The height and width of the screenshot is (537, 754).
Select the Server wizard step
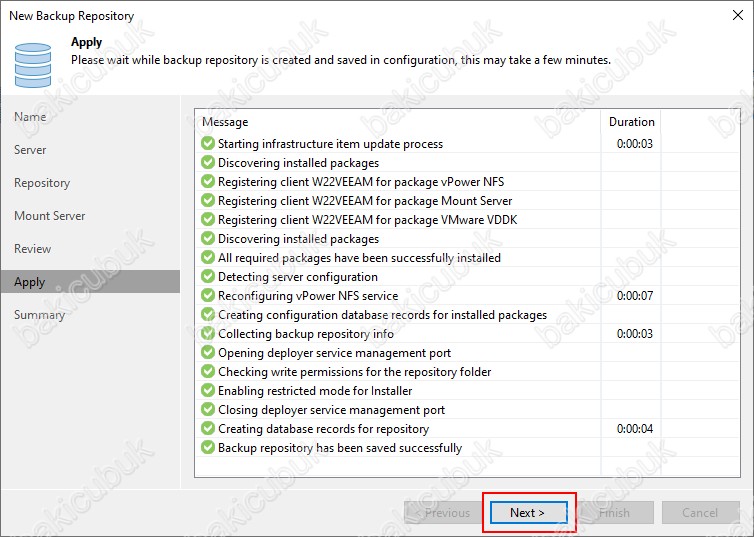(30, 150)
